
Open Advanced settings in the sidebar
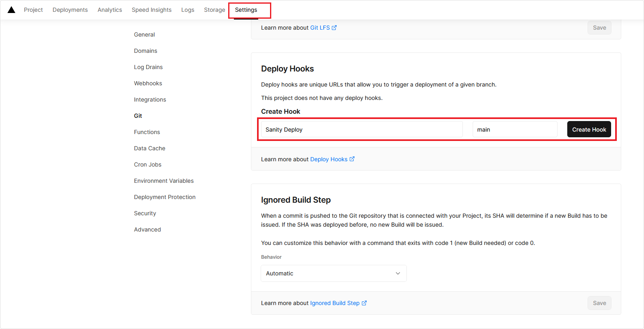[x=147, y=229]
